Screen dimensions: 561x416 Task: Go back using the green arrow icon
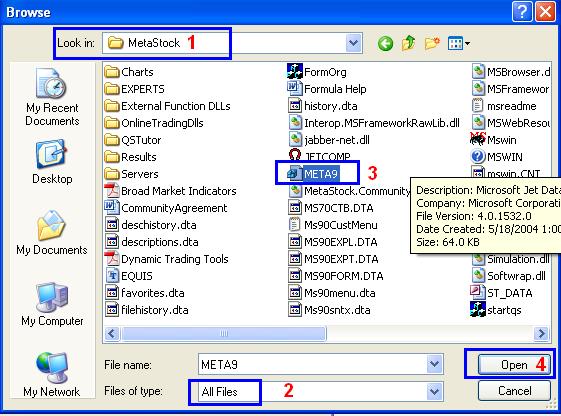tap(385, 44)
